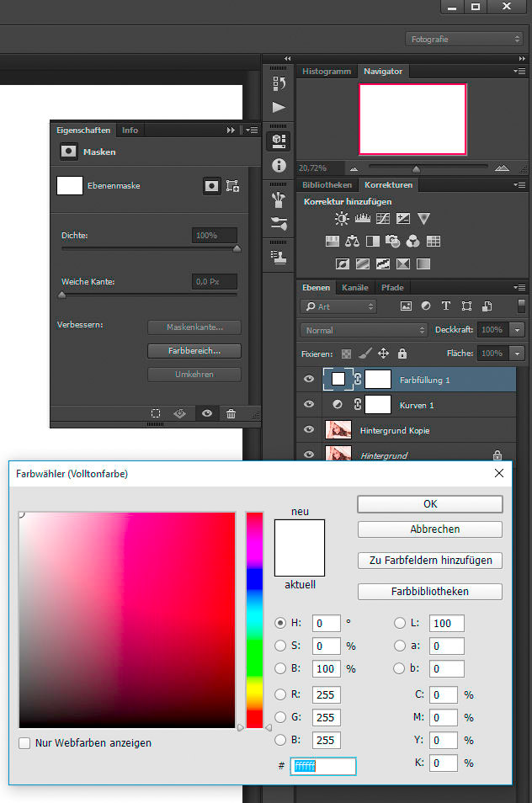Open the Normal blend mode dropdown
Viewport: 532px width, 803px height.
click(364, 330)
